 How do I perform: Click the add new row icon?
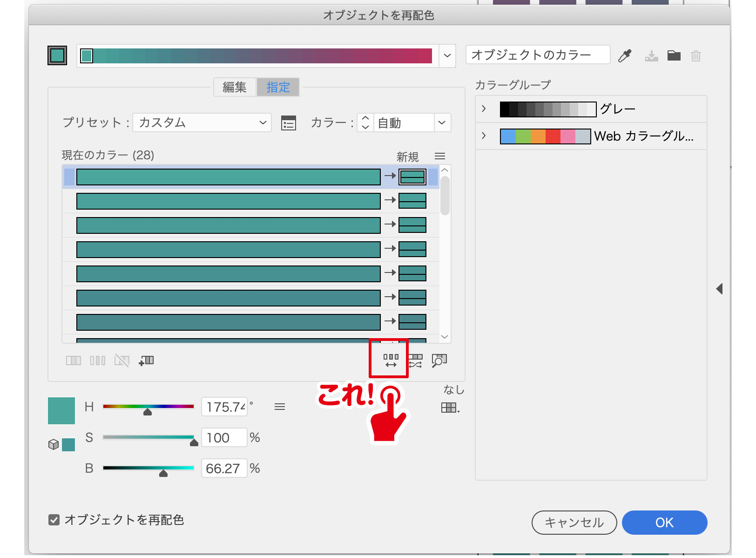pos(146,361)
